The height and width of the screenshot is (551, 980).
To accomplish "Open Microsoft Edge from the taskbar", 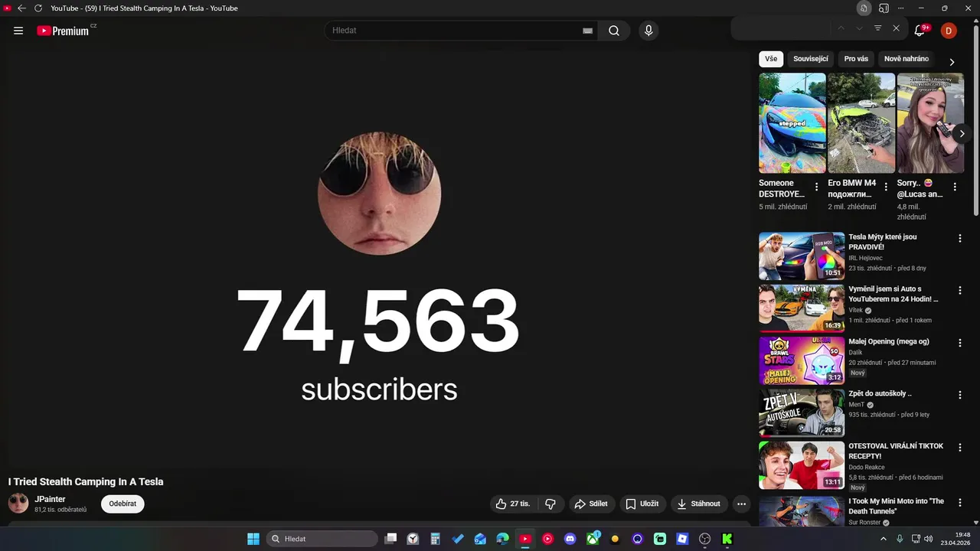I will [x=502, y=539].
